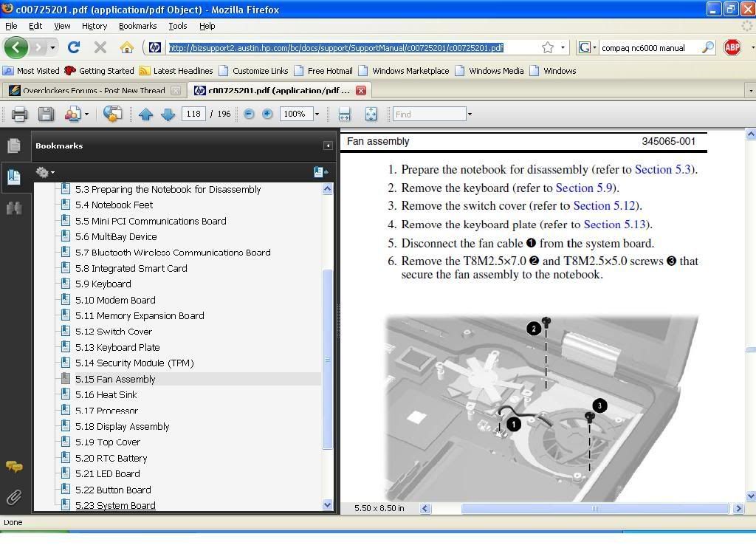The height and width of the screenshot is (548, 756).
Task: Follow the Section 5.12 link
Action: pyautogui.click(x=604, y=205)
